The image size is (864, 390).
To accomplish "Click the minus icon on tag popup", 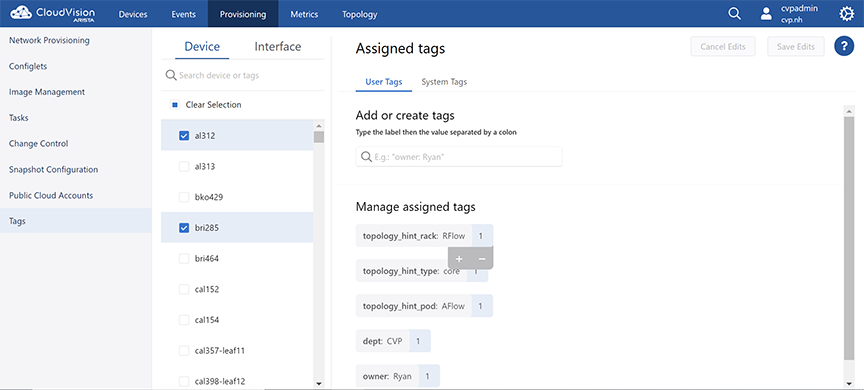I will point(482,258).
